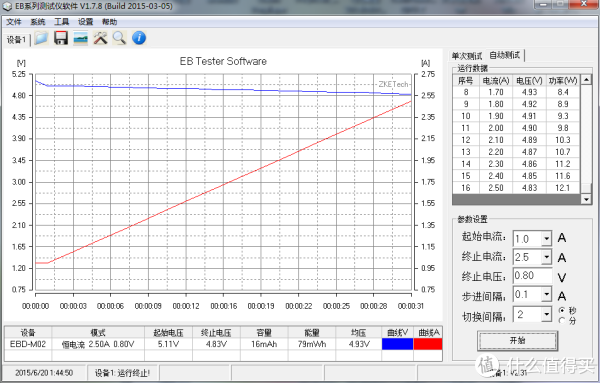
Task: Click the 开始 start button
Action: click(x=517, y=341)
